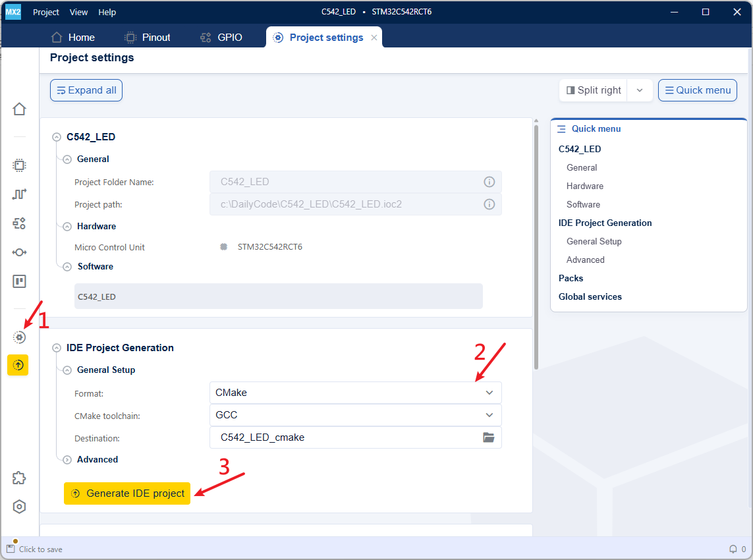Close the Project settings tab

coord(374,38)
